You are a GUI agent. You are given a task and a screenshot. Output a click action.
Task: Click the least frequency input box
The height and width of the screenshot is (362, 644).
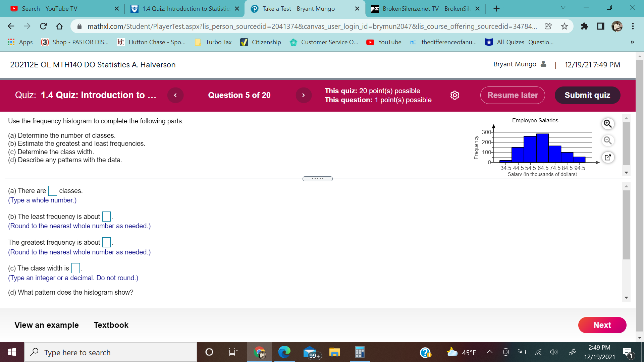[106, 217]
